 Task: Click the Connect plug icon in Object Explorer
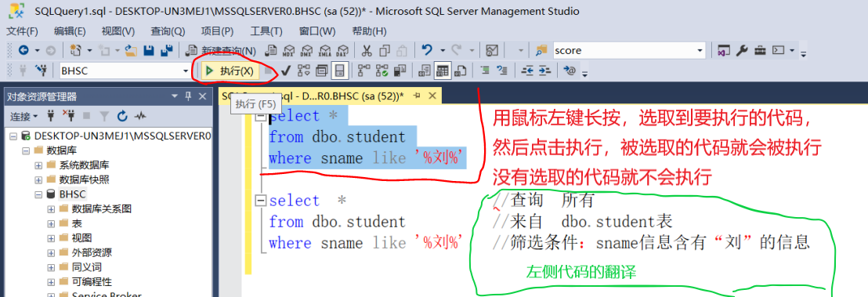(50, 116)
